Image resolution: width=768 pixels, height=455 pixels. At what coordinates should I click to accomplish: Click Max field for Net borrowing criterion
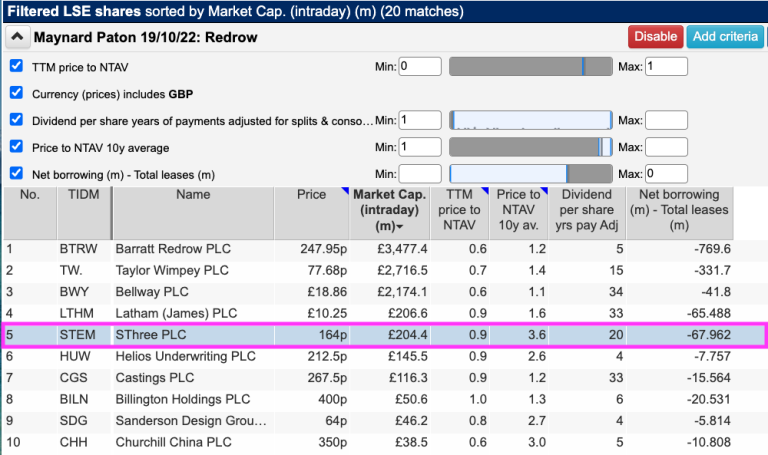tap(666, 174)
